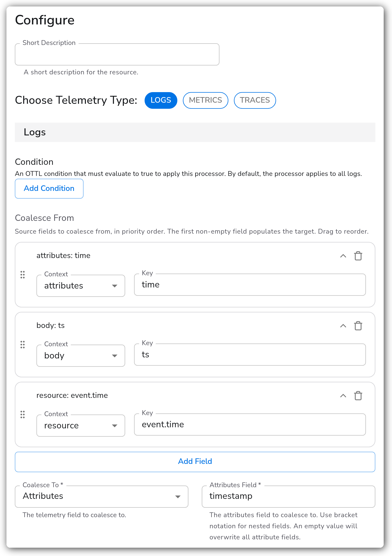Focus the Short Description input

click(x=117, y=54)
